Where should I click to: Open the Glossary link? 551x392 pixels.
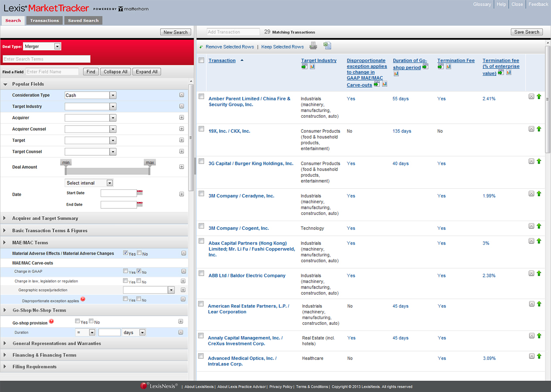482,4
